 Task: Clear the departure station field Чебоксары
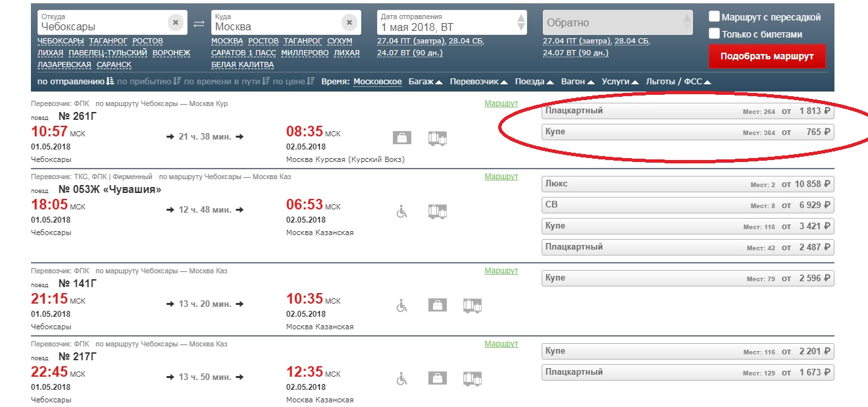point(176,22)
